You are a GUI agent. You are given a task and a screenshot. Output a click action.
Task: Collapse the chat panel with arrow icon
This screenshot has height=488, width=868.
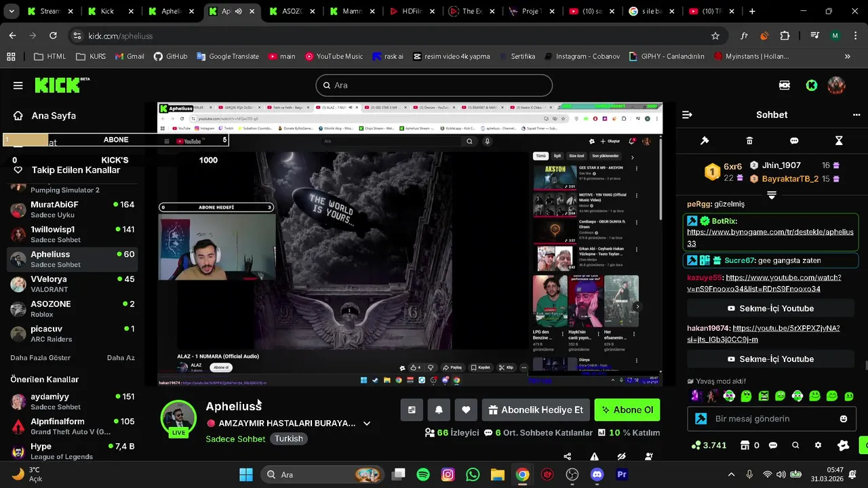click(x=687, y=115)
